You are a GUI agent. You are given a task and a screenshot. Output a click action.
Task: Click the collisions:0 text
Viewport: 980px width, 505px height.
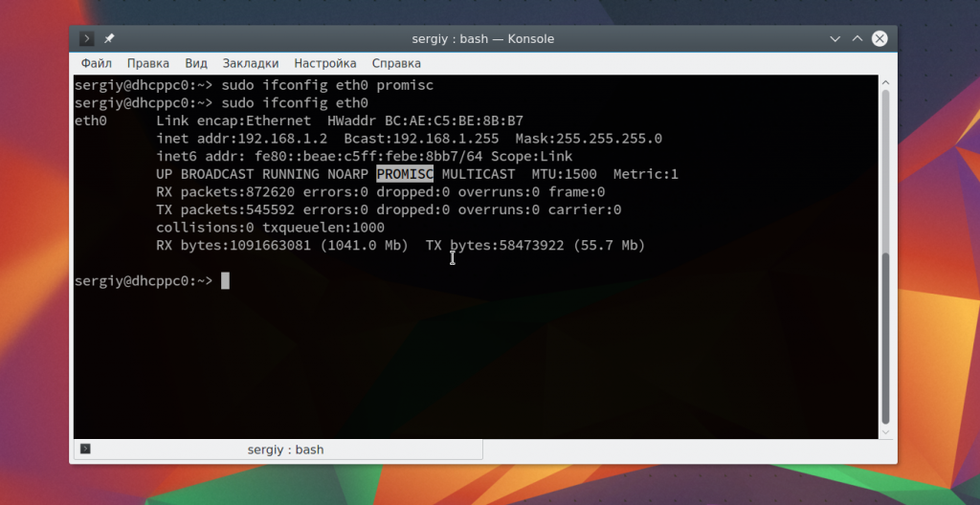pyautogui.click(x=205, y=228)
